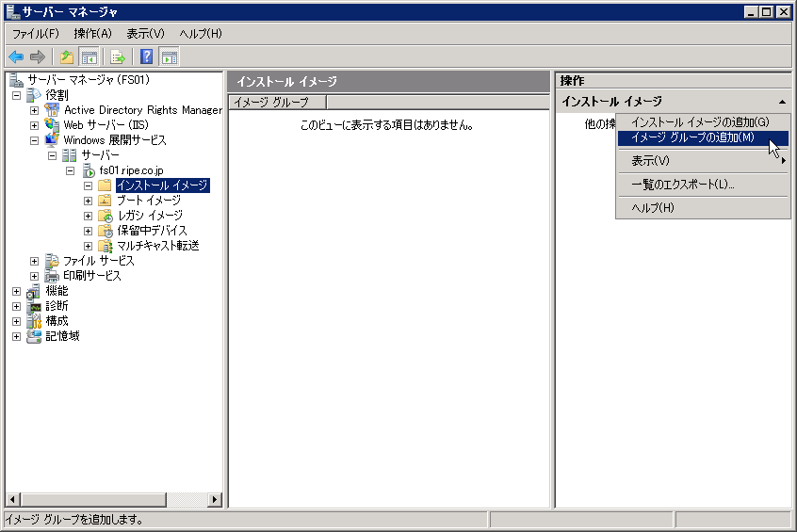Choose 一覧のエクスポート(L)... menu entry
Image resolution: width=797 pixels, height=532 pixels.
(703, 184)
